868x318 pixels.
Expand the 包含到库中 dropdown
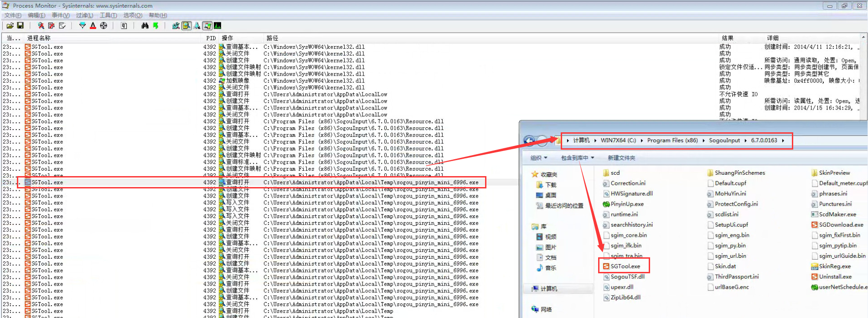pos(577,158)
